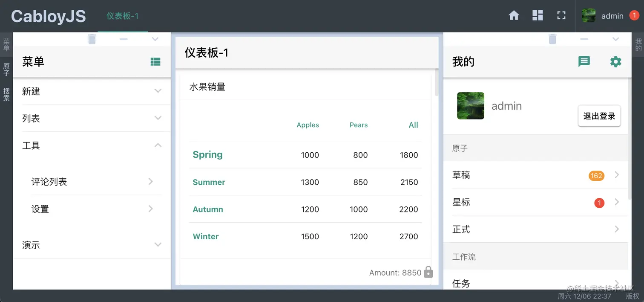Select the 我的 side tab on the right edge
The image size is (644, 302).
point(638,45)
